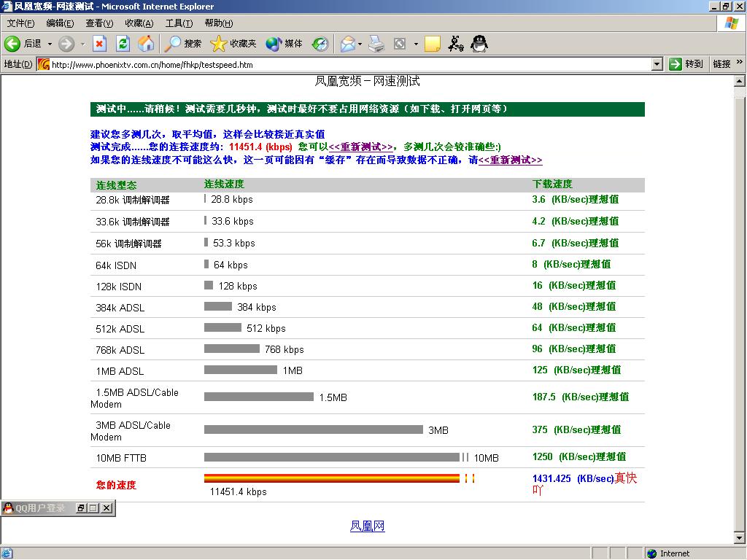
Task: Select the 33.6k 调制解调器 row label
Action: (x=133, y=222)
